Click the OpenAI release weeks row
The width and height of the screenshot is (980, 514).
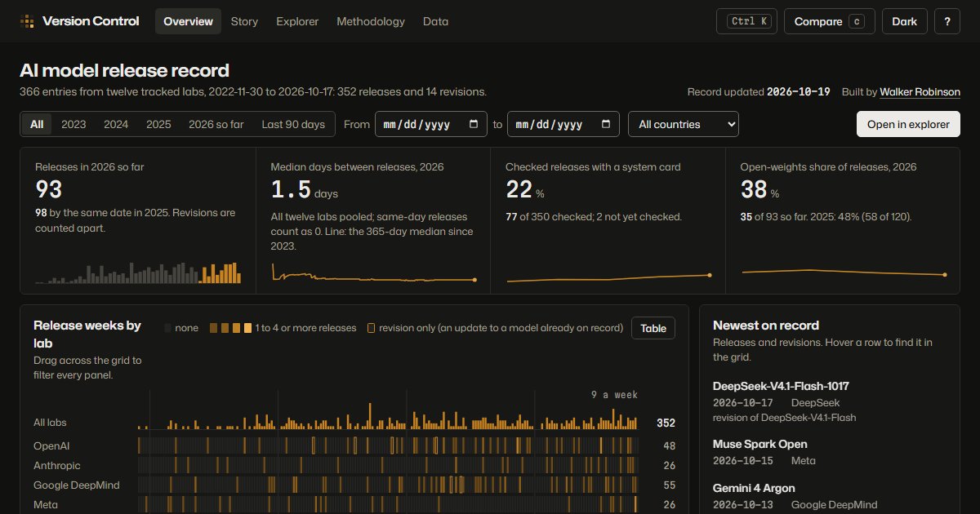tap(389, 445)
